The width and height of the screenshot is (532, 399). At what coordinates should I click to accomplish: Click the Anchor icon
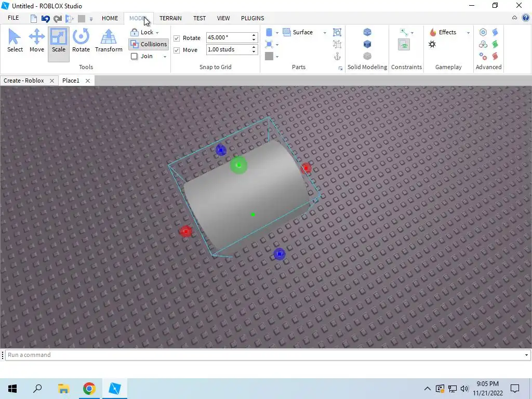(337, 56)
